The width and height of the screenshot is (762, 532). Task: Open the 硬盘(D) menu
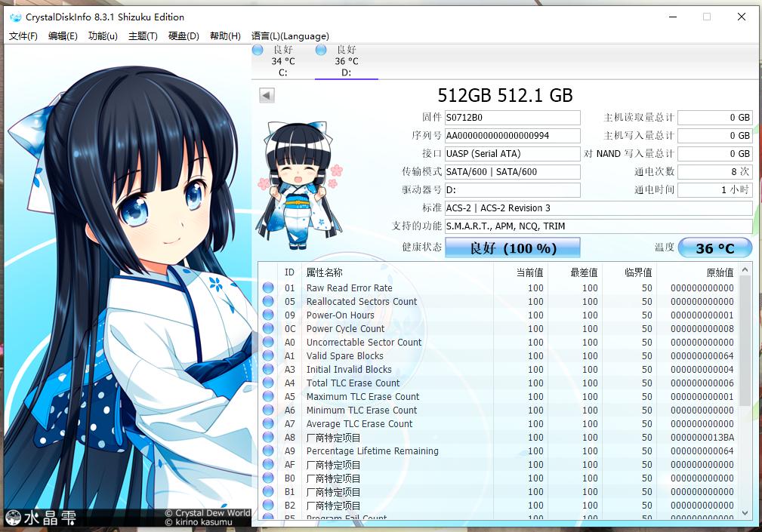(184, 36)
